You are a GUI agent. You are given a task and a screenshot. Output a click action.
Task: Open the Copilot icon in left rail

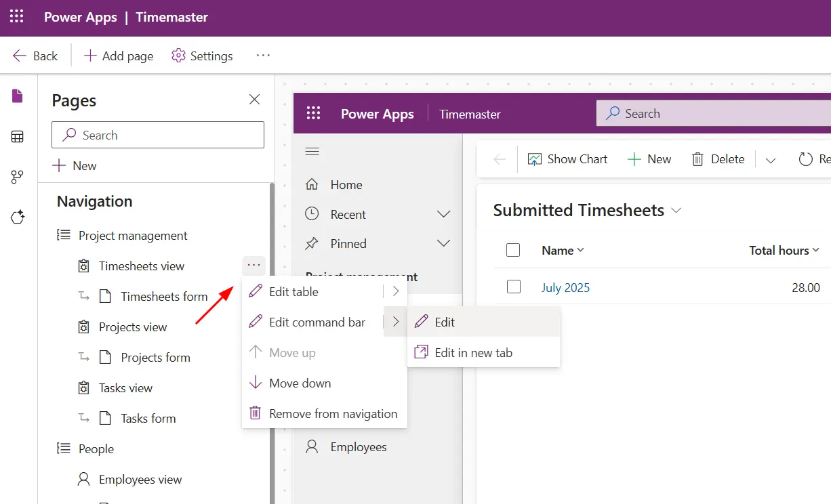tap(18, 217)
